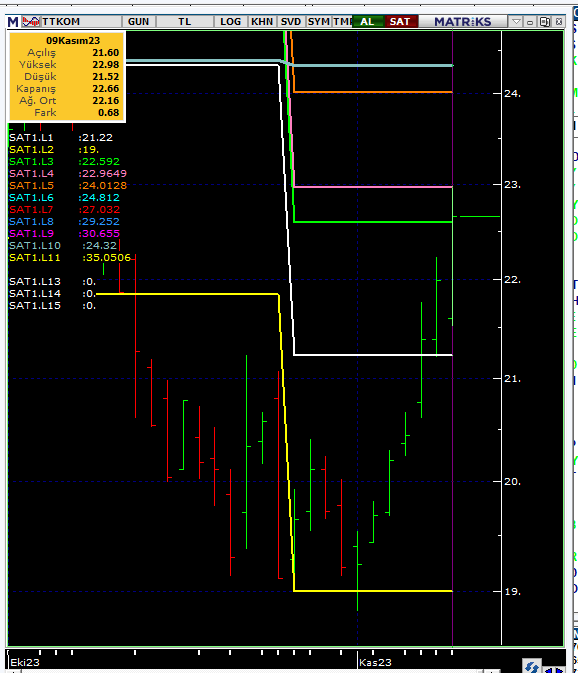
Task: Open the SYM menu
Action: [318, 22]
